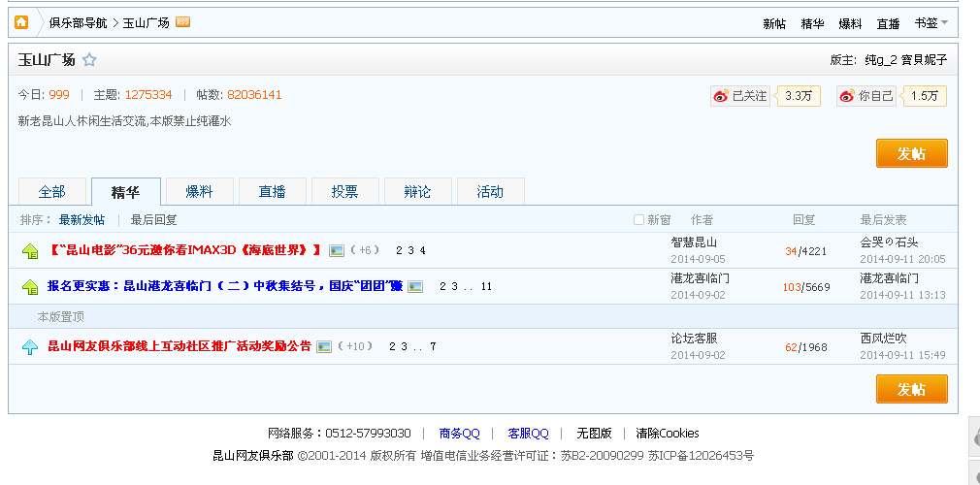Click 清除Cookies in the footer
The width and height of the screenshot is (980, 485).
click(667, 434)
